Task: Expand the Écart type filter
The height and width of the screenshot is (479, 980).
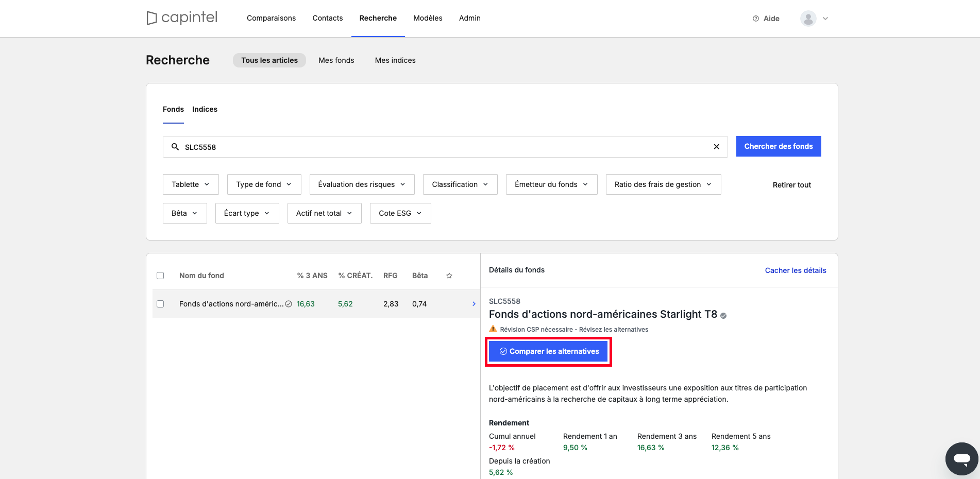Action: point(247,213)
